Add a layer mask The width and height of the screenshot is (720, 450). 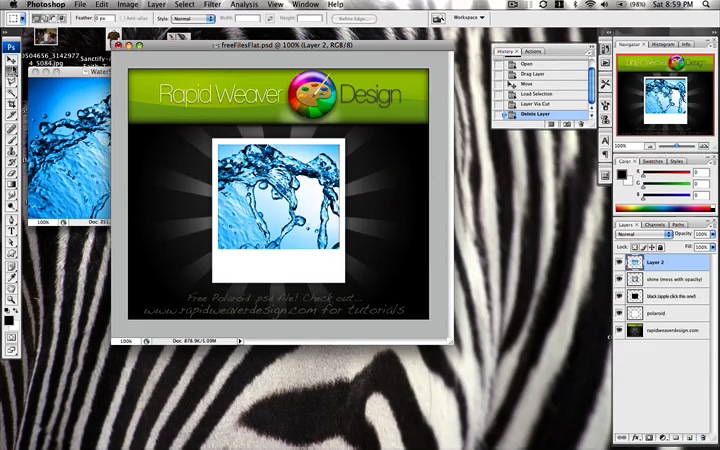[x=649, y=438]
